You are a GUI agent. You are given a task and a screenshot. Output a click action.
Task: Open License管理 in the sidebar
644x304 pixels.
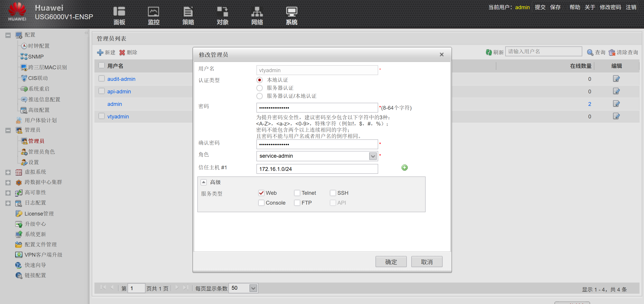[39, 214]
